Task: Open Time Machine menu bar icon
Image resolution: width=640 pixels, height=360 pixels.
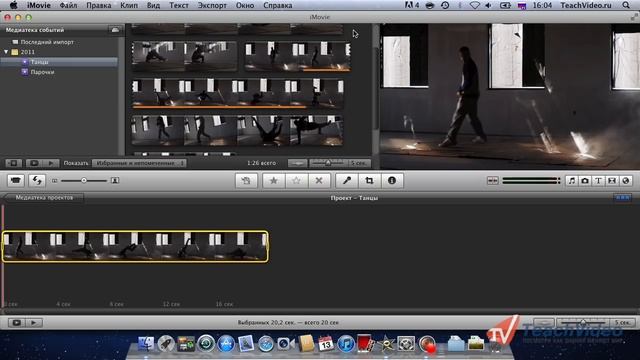Action: [445, 5]
